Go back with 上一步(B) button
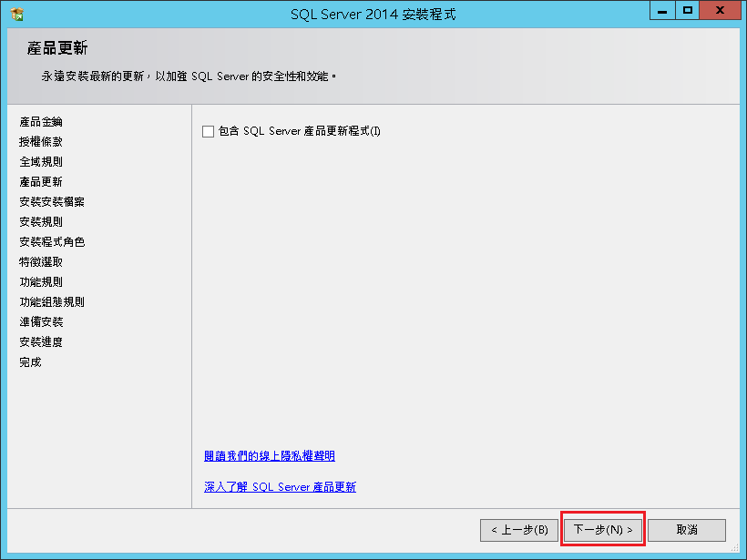Image resolution: width=747 pixels, height=560 pixels. pyautogui.click(x=519, y=530)
